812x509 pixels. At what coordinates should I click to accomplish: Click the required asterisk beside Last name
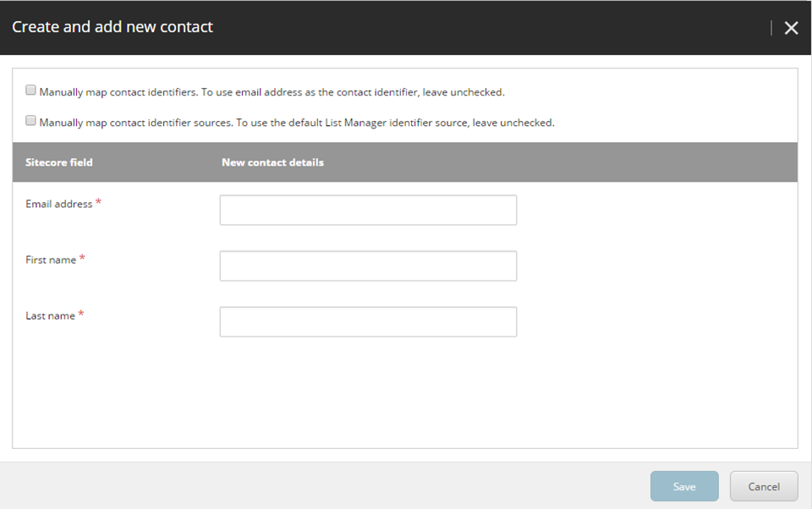point(82,312)
